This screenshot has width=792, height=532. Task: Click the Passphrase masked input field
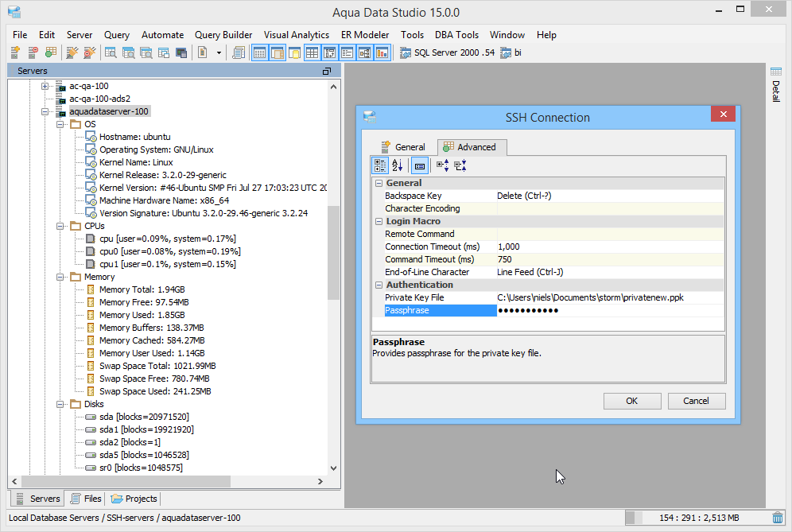point(610,310)
